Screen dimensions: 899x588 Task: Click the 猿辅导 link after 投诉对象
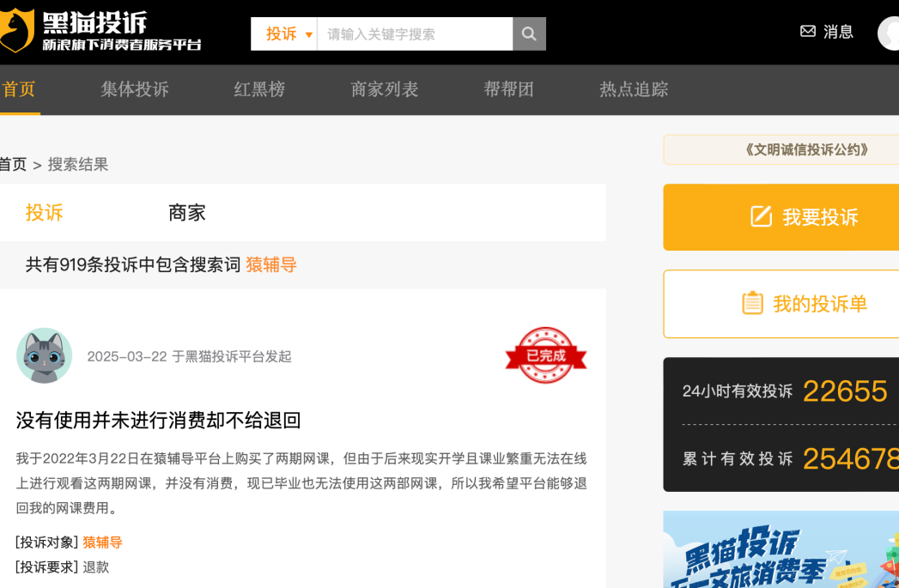(102, 543)
